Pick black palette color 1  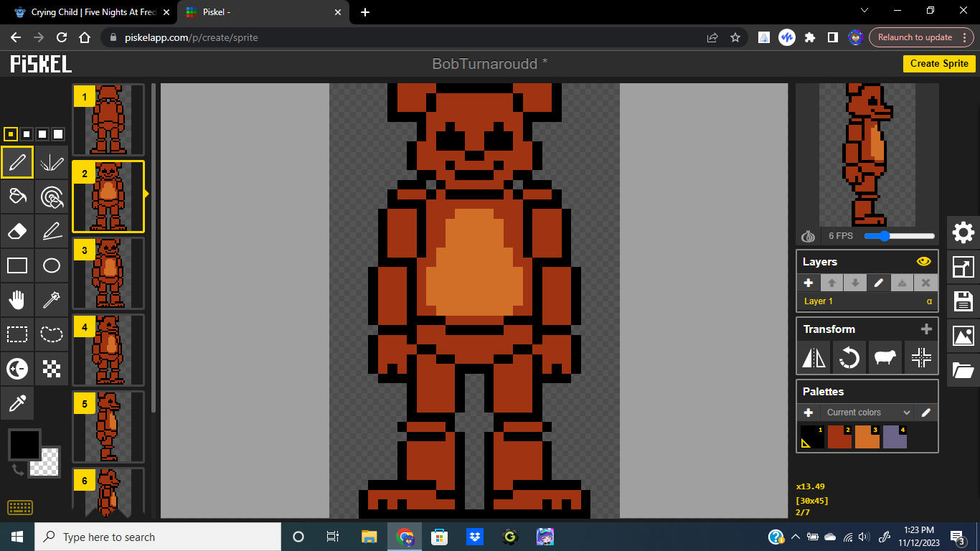click(812, 437)
